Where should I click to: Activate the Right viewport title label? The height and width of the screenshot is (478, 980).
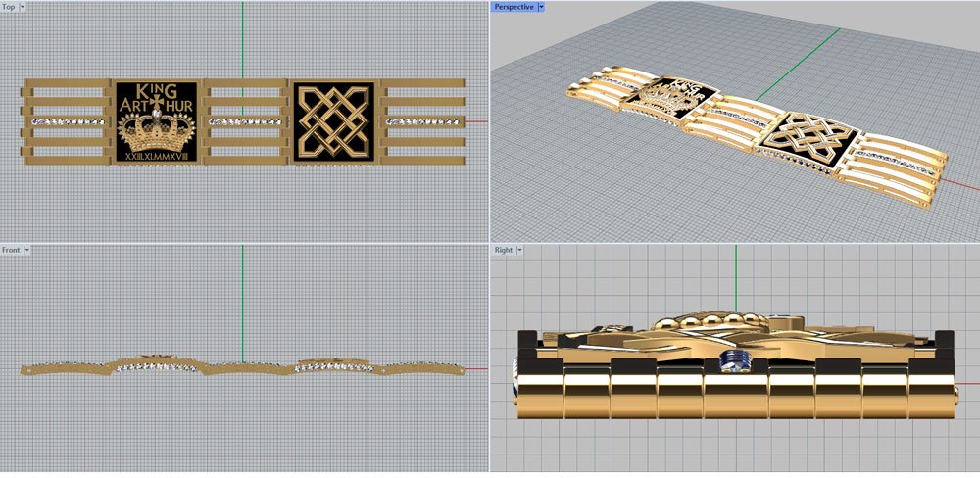click(503, 250)
